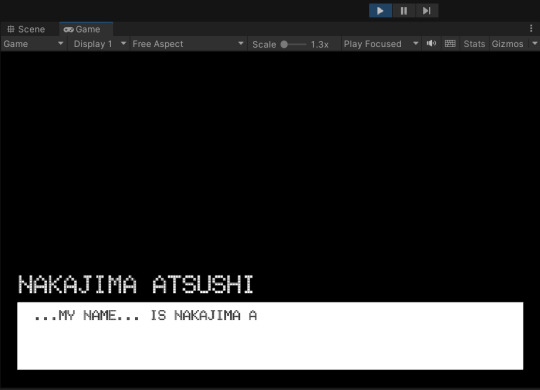
Task: Step forward one frame
Action: click(427, 11)
